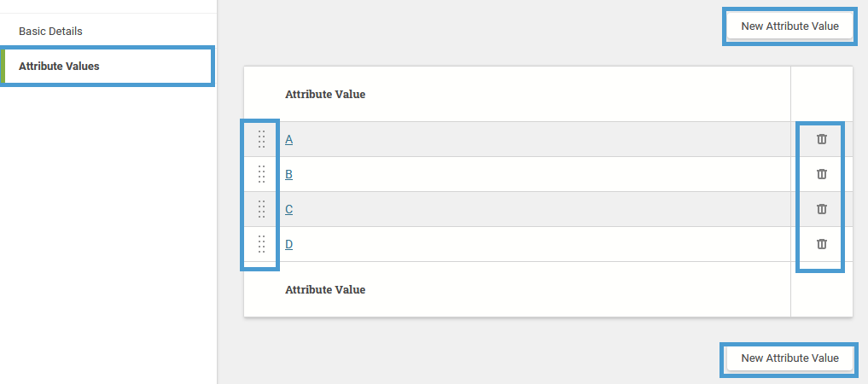This screenshot has width=868, height=384.
Task: Delete value D with its trash icon
Action: click(822, 244)
